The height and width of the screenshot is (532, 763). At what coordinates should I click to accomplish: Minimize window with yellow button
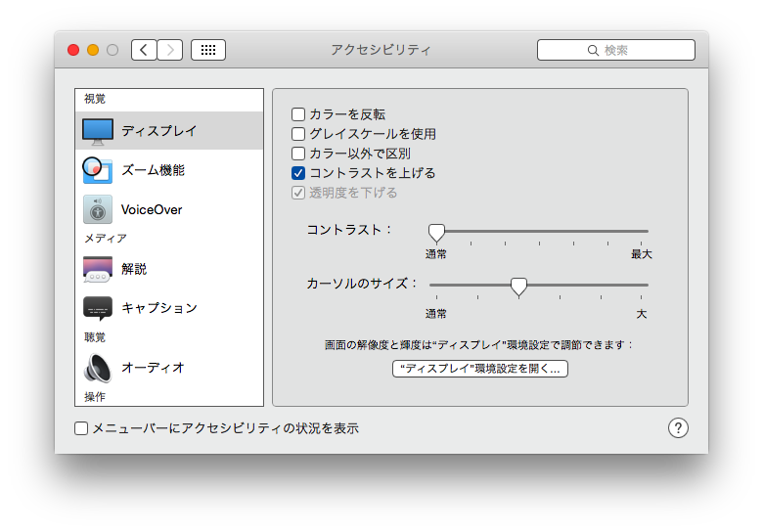[x=93, y=50]
